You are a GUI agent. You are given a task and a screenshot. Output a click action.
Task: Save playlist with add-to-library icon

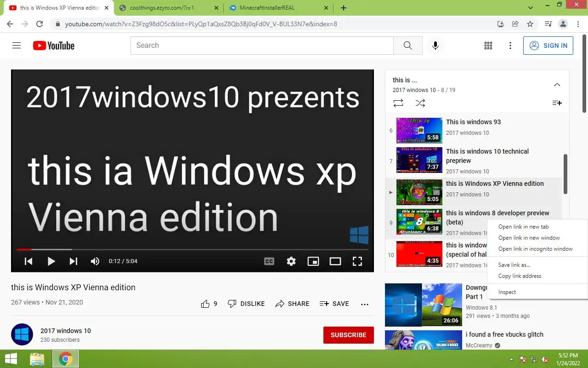point(557,103)
